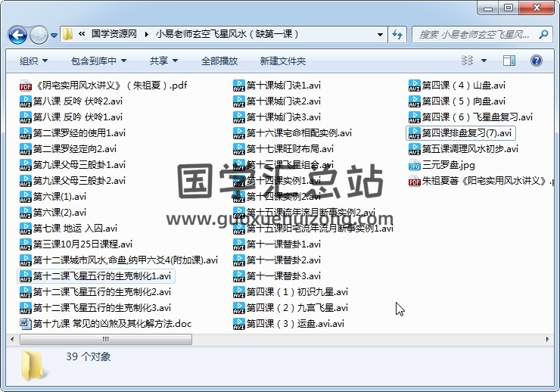This screenshot has width=560, height=392.
Task: Select AVI icon of 第五课调理风水初步.avi
Action: (x=414, y=149)
